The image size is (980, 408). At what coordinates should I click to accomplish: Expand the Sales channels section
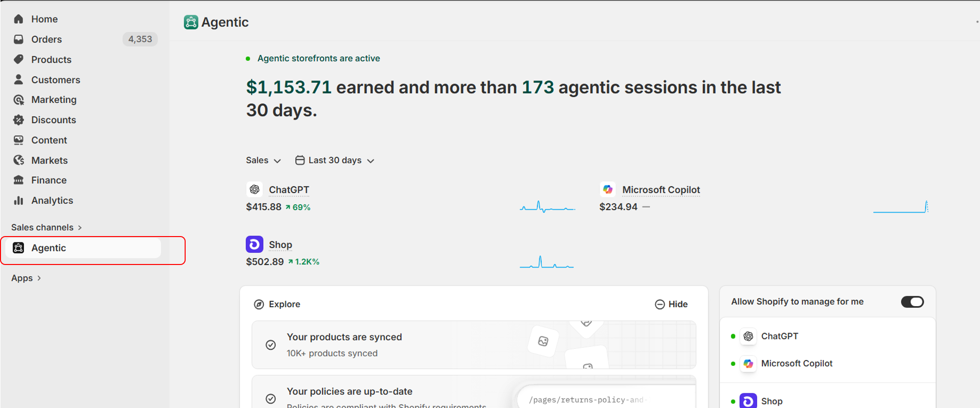(47, 227)
